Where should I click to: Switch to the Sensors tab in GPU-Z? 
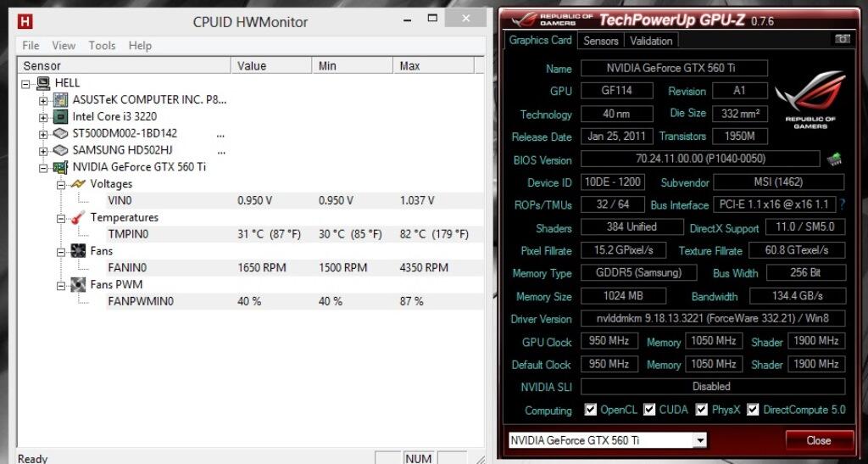click(x=601, y=41)
